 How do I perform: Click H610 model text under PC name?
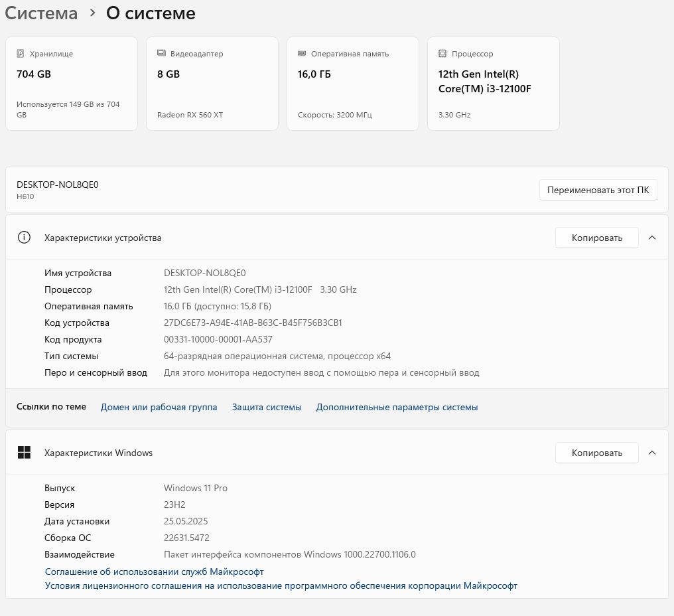[x=25, y=196]
